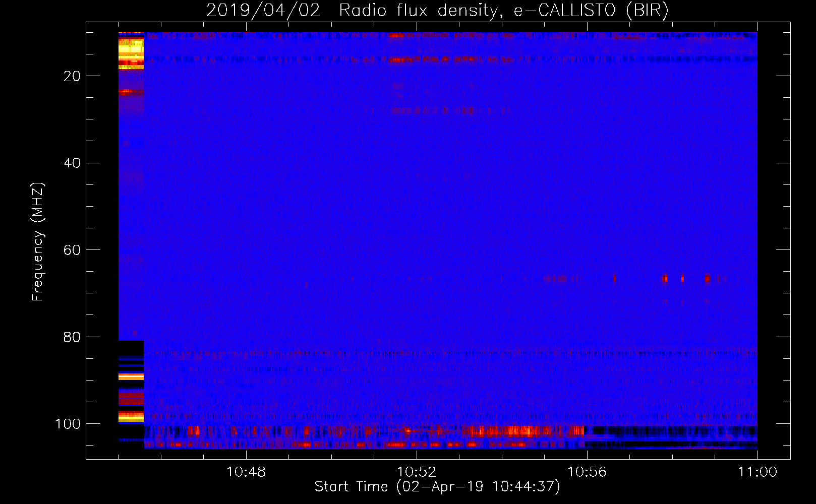Viewport: 816px width, 504px height.
Task: Click the 10:56 time tick label
Action: [587, 472]
